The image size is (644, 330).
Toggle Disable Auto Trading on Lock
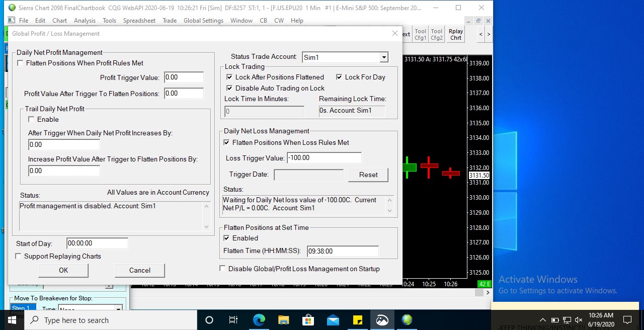click(x=229, y=89)
